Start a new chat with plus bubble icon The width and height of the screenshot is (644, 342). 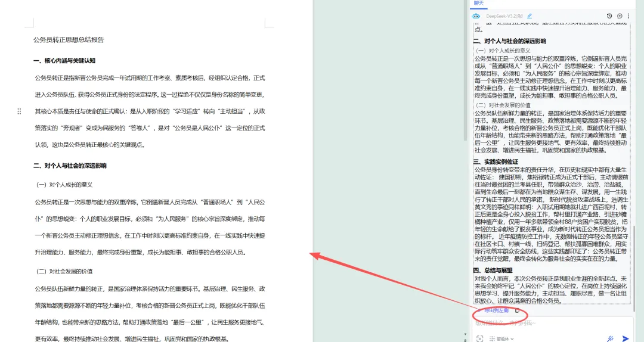pos(620,16)
